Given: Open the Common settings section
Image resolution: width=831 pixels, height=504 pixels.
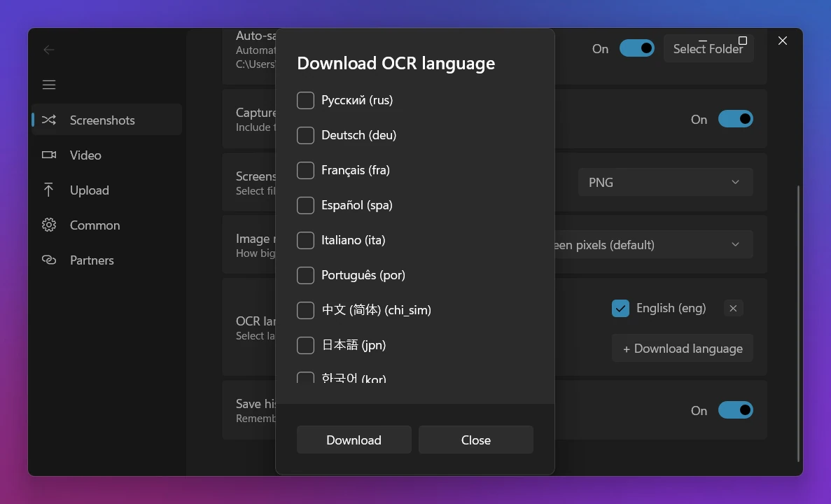Looking at the screenshot, I should [107, 225].
